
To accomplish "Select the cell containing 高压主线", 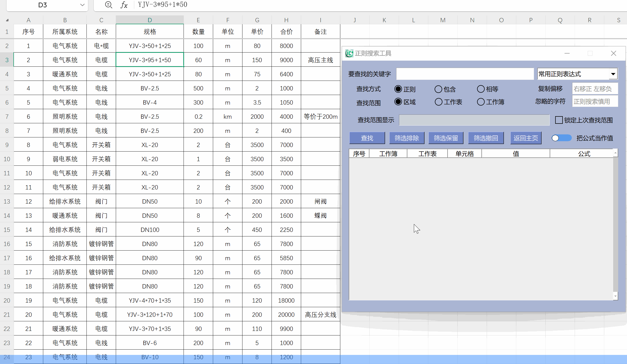I will pyautogui.click(x=320, y=60).
